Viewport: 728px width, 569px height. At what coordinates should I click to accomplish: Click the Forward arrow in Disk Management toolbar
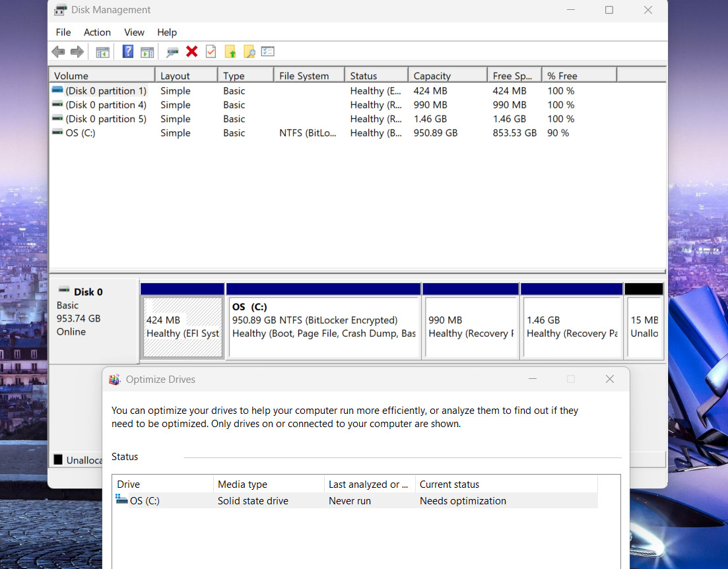click(x=77, y=51)
